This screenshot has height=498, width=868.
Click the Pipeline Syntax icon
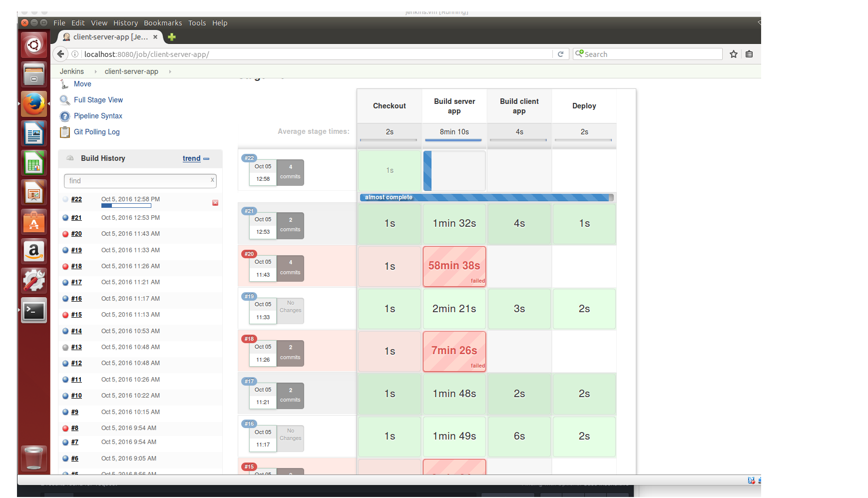coord(64,116)
